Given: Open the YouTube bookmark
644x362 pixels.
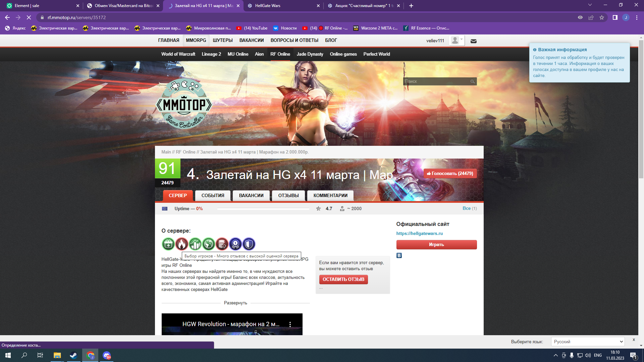Looking at the screenshot, I should point(252,28).
